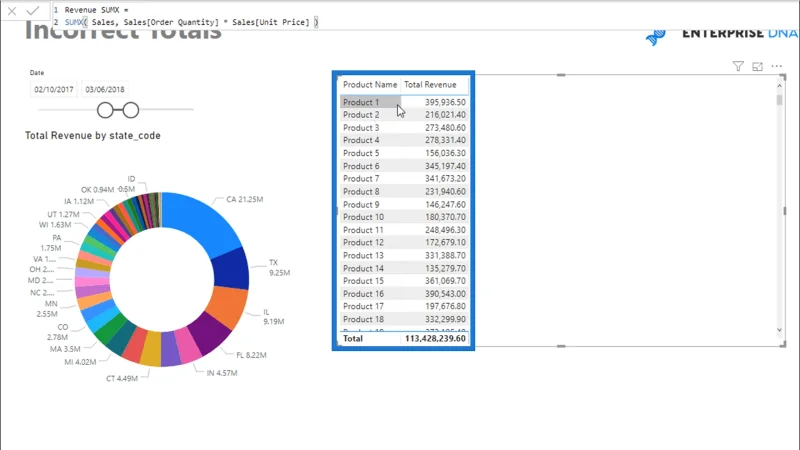Select the Product 15 row
This screenshot has width=800, height=450.
pyautogui.click(x=404, y=281)
